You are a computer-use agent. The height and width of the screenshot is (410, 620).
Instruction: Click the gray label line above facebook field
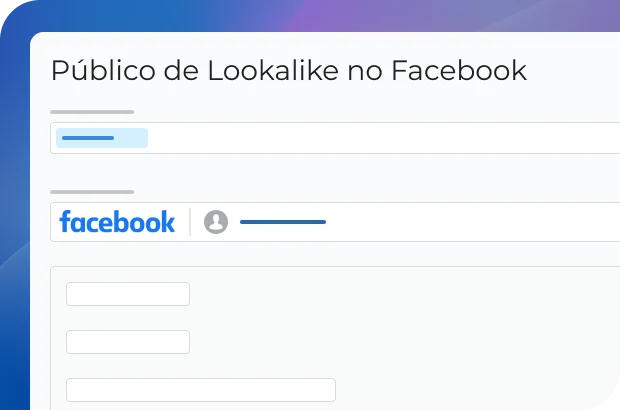tap(92, 192)
